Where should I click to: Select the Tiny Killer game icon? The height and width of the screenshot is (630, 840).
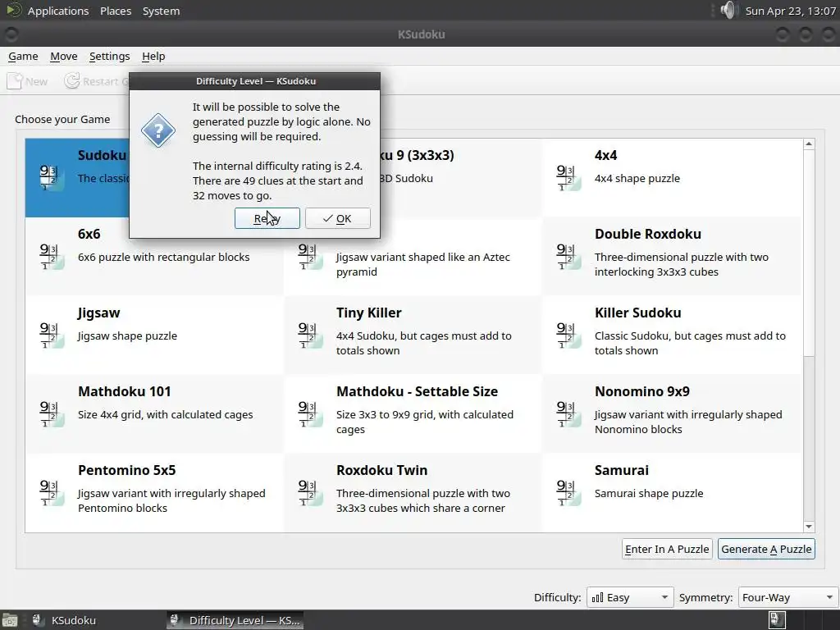pos(309,335)
